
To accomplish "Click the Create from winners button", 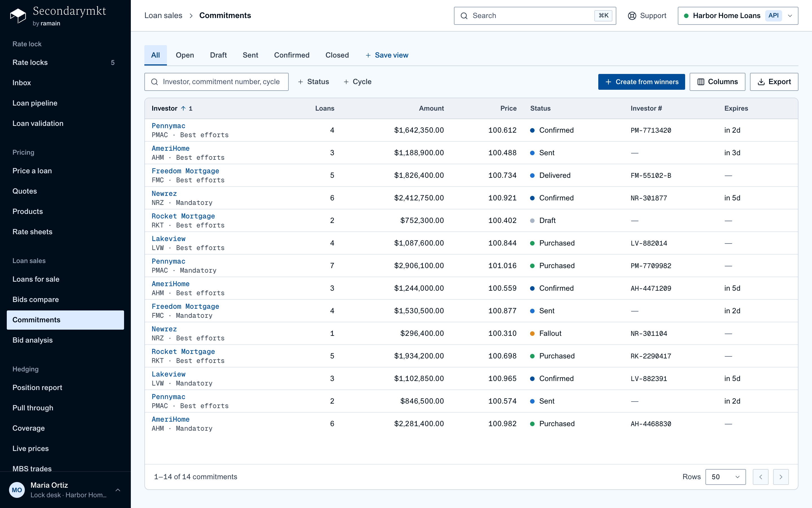I will [x=641, y=82].
